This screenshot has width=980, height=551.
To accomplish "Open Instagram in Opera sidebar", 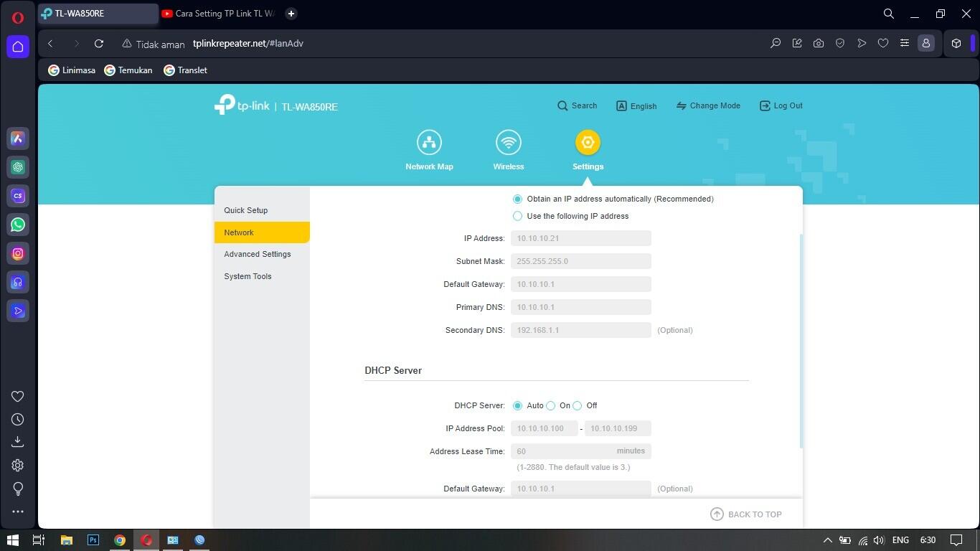I will point(18,253).
